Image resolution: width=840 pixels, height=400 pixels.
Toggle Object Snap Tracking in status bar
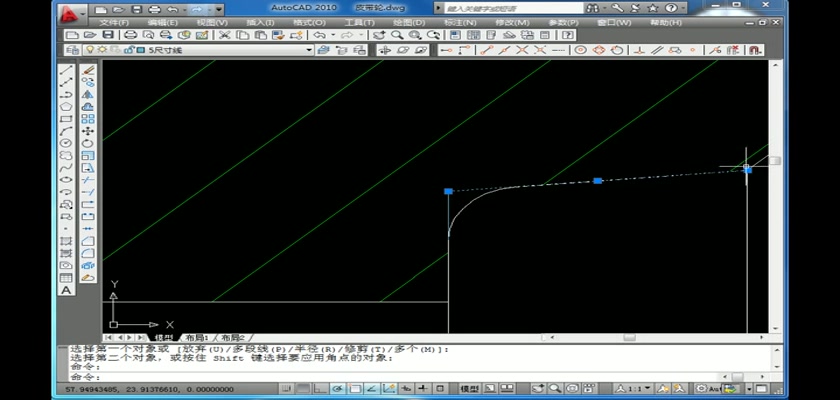tap(372, 388)
